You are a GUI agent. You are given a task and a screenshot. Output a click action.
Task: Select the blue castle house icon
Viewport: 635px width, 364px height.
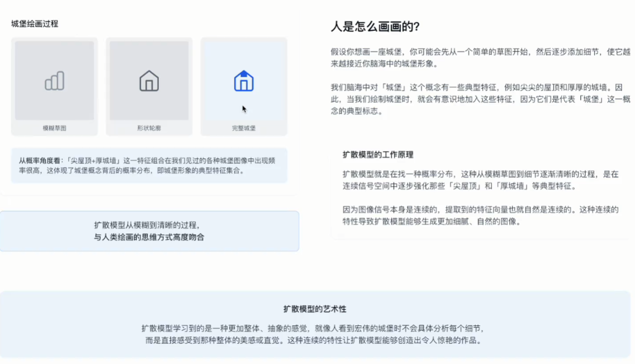pos(243,81)
